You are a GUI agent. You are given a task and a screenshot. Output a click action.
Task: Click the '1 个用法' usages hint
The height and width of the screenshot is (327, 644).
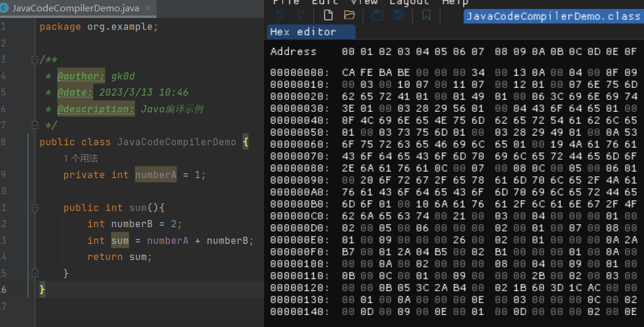pyautogui.click(x=81, y=158)
